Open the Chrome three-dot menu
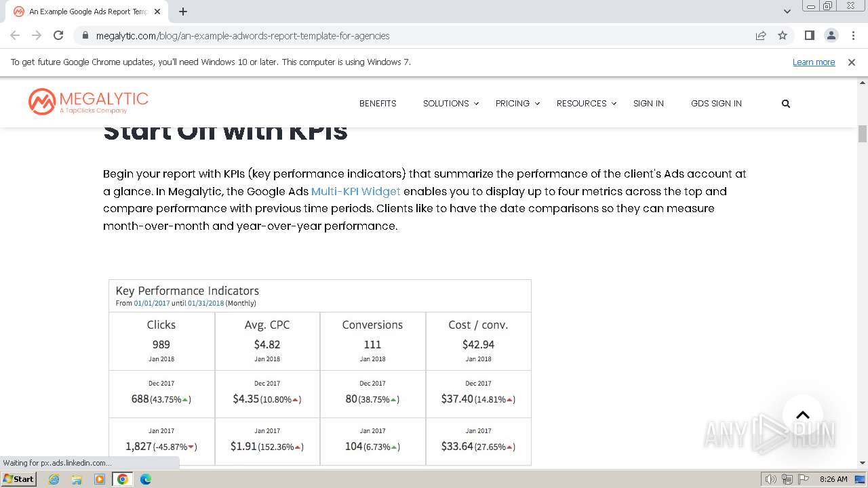This screenshot has height=488, width=868. click(853, 35)
